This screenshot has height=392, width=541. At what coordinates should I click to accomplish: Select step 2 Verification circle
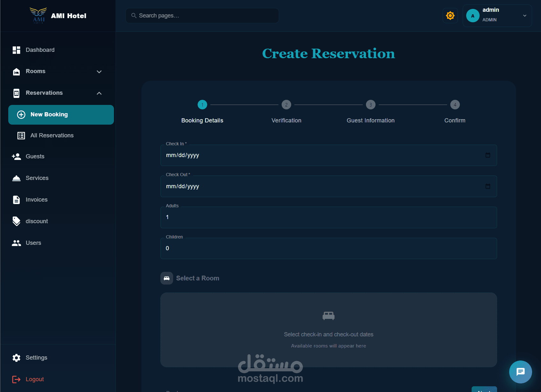coord(286,105)
